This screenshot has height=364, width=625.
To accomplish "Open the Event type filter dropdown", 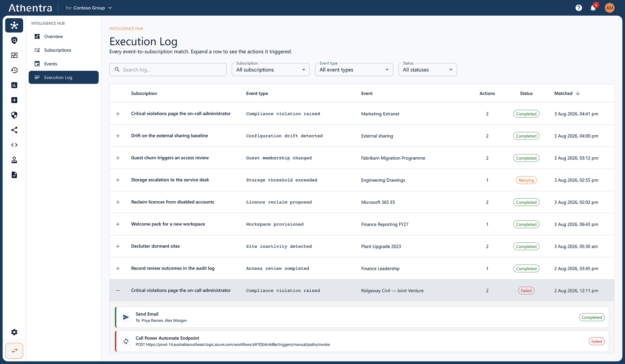I will 354,69.
